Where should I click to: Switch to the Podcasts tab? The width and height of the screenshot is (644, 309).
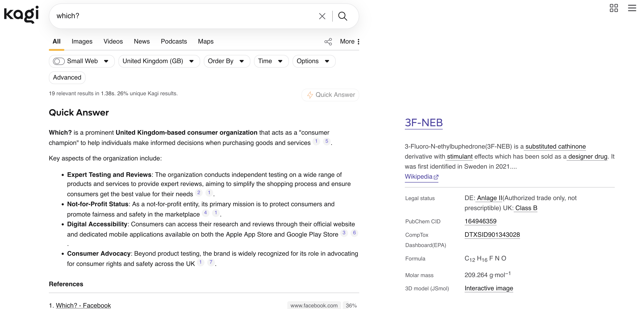tap(174, 41)
